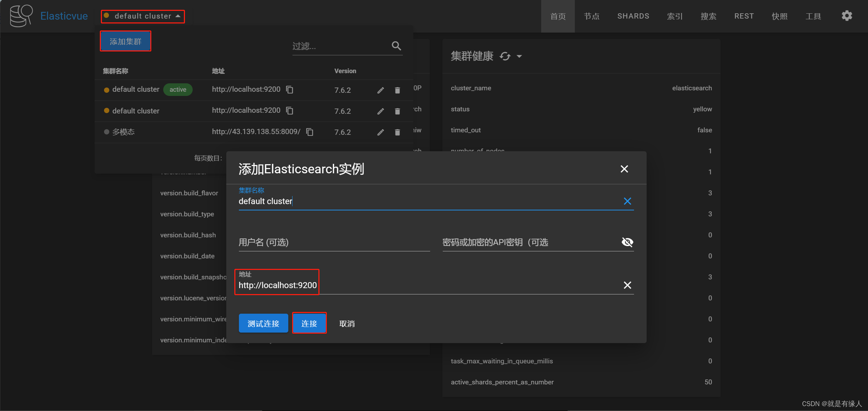Delete the 多模态 cluster entry
This screenshot has width=868, height=411.
[397, 132]
